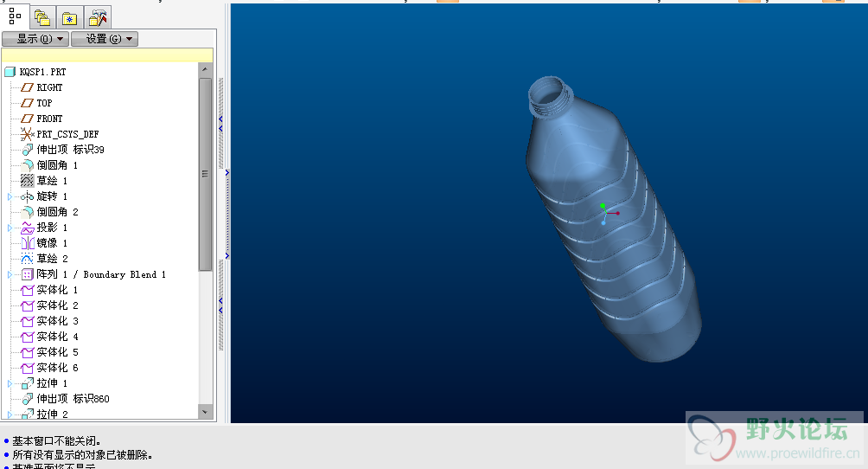
Task: Select the 伸出项 标识860 feature icon
Action: coord(27,399)
